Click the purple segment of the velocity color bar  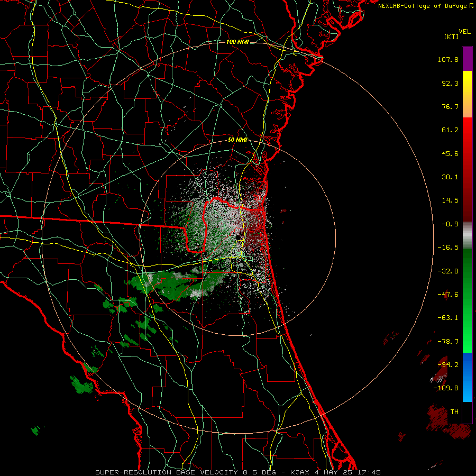pyautogui.click(x=467, y=59)
